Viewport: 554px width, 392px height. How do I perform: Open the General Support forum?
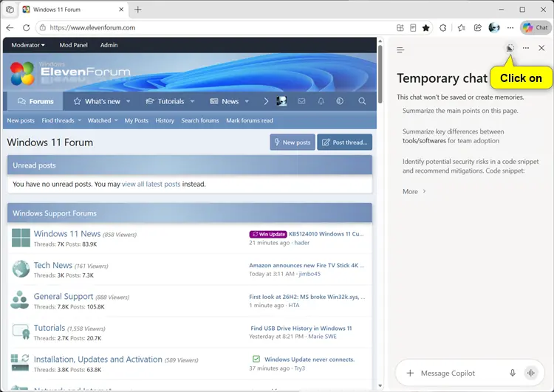click(x=64, y=296)
